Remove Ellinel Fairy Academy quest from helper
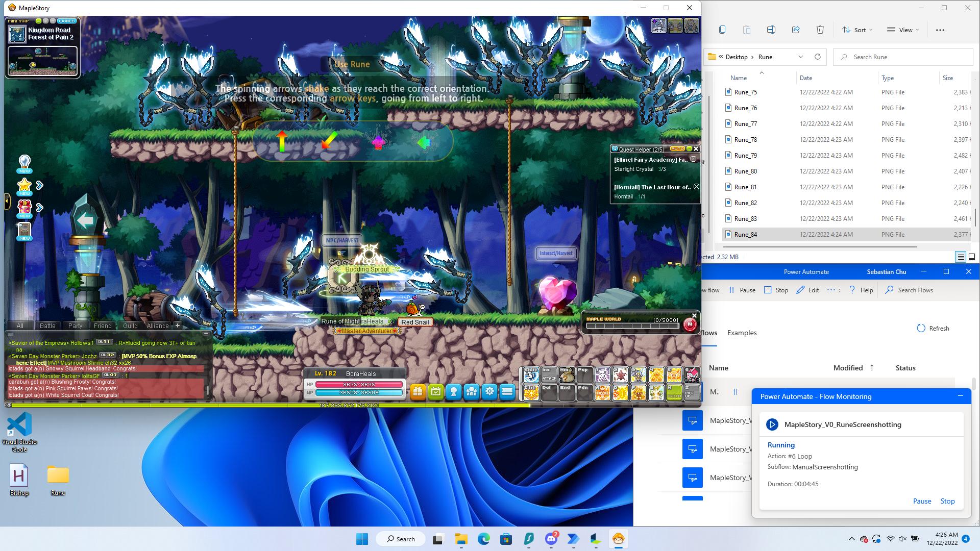 point(693,159)
